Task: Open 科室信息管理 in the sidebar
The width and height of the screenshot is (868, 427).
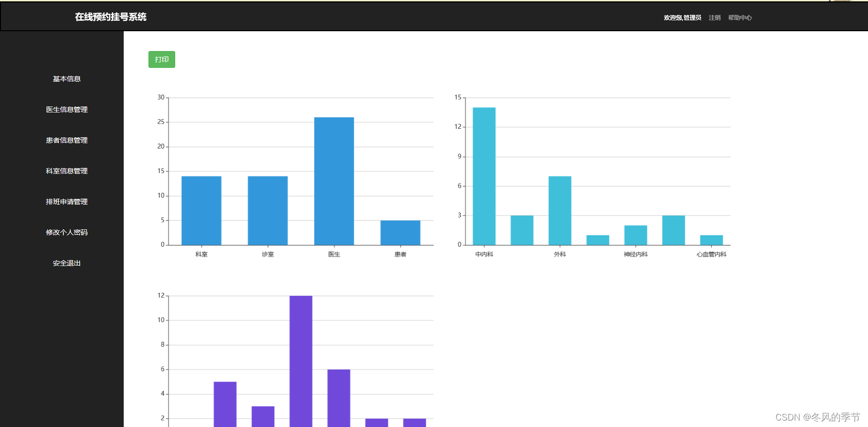Action: [x=67, y=171]
